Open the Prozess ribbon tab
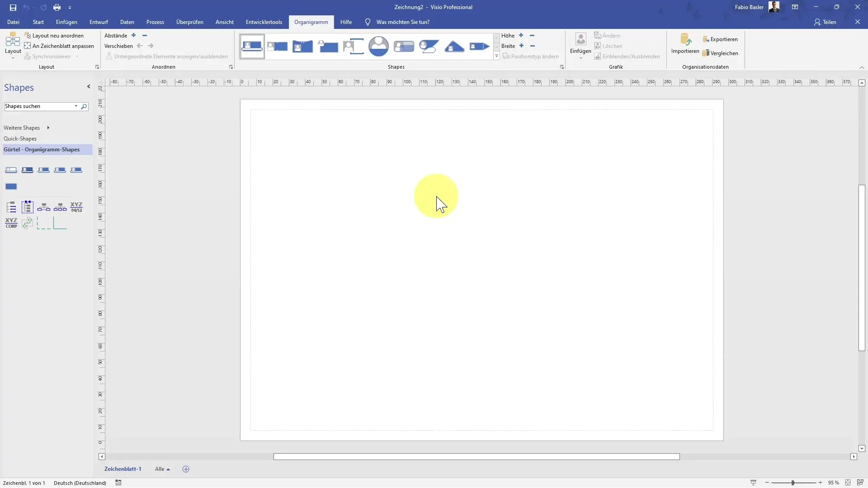This screenshot has width=868, height=488. [x=155, y=22]
